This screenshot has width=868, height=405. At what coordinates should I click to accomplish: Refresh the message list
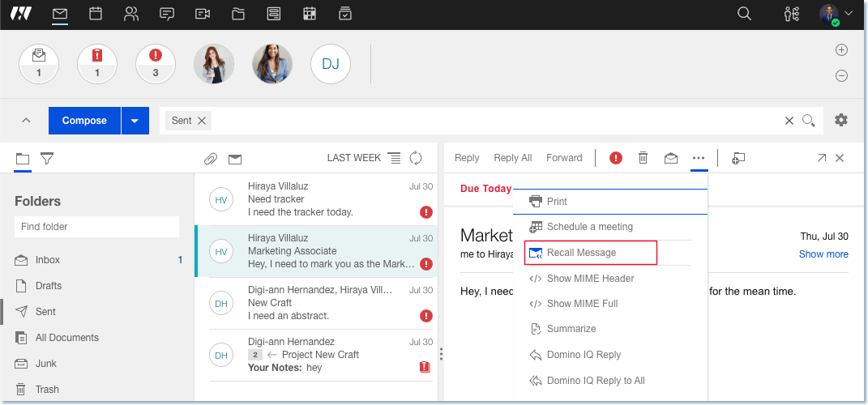pyautogui.click(x=416, y=158)
